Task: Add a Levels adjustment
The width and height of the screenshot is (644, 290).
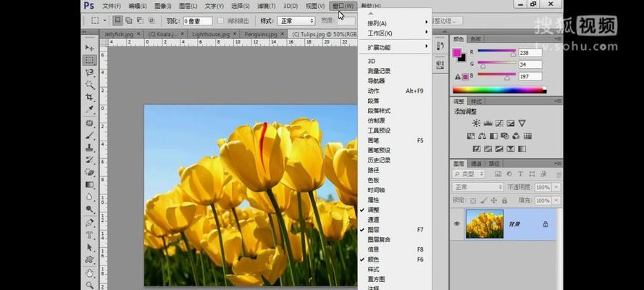Action: 488,123
